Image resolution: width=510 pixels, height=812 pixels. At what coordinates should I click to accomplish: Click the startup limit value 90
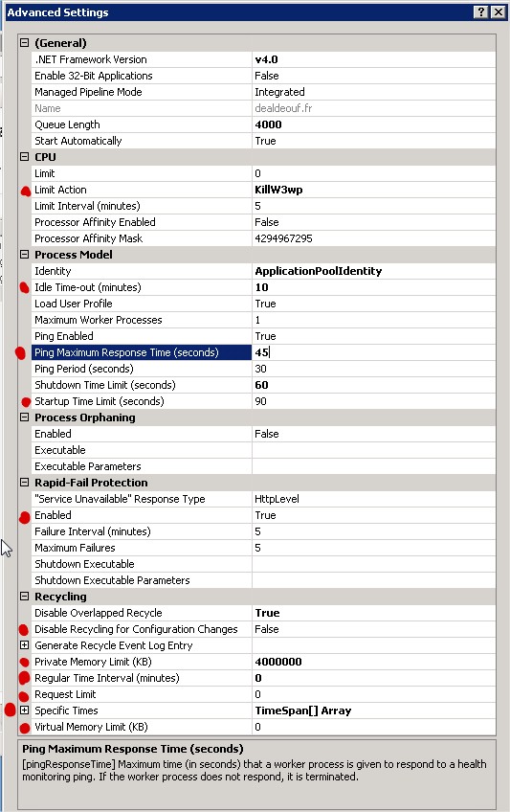tap(373, 401)
